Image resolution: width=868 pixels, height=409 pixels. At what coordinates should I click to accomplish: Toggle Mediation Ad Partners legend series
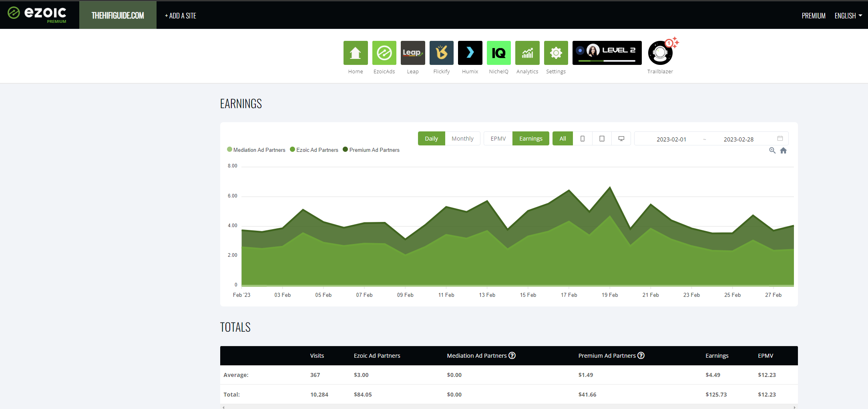click(256, 150)
